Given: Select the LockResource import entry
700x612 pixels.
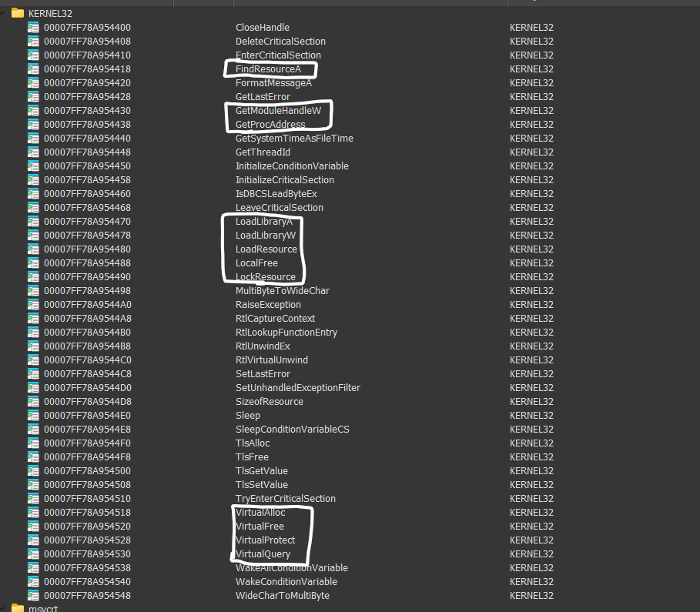Looking at the screenshot, I should 265,277.
